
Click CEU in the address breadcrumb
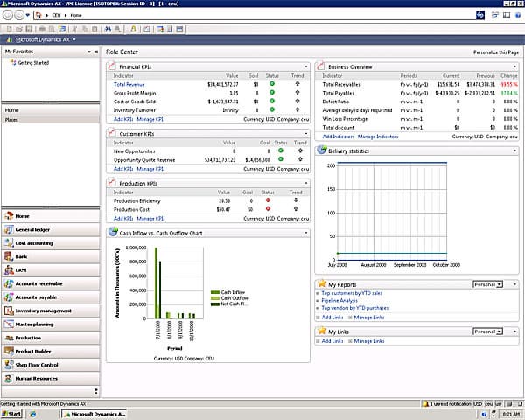[x=56, y=15]
